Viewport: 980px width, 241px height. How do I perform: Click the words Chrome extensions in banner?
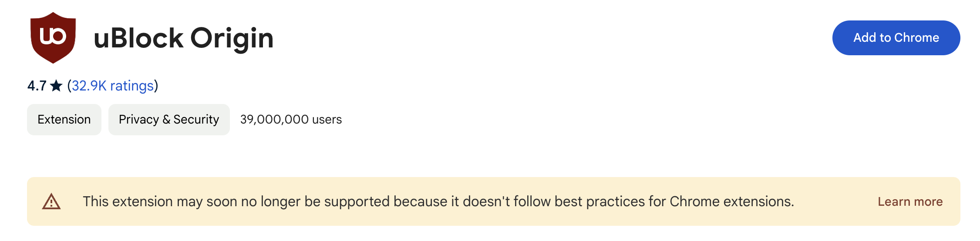tap(732, 201)
